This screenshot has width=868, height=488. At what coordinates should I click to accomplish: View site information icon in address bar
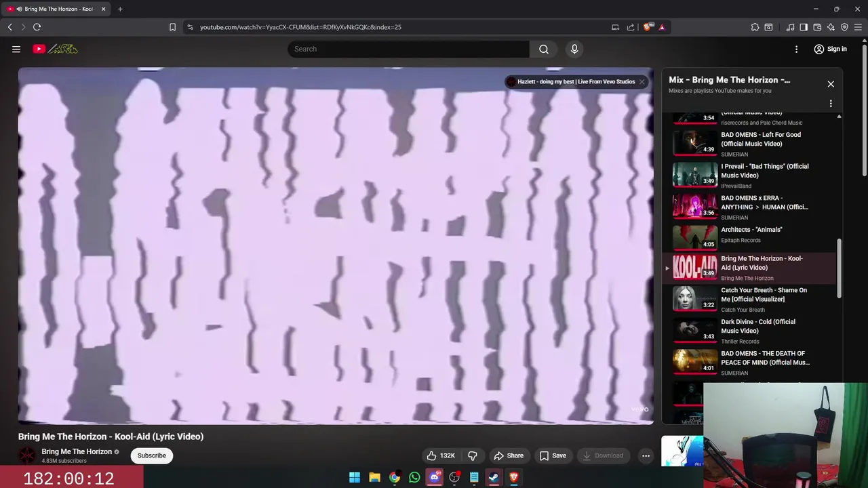click(190, 27)
